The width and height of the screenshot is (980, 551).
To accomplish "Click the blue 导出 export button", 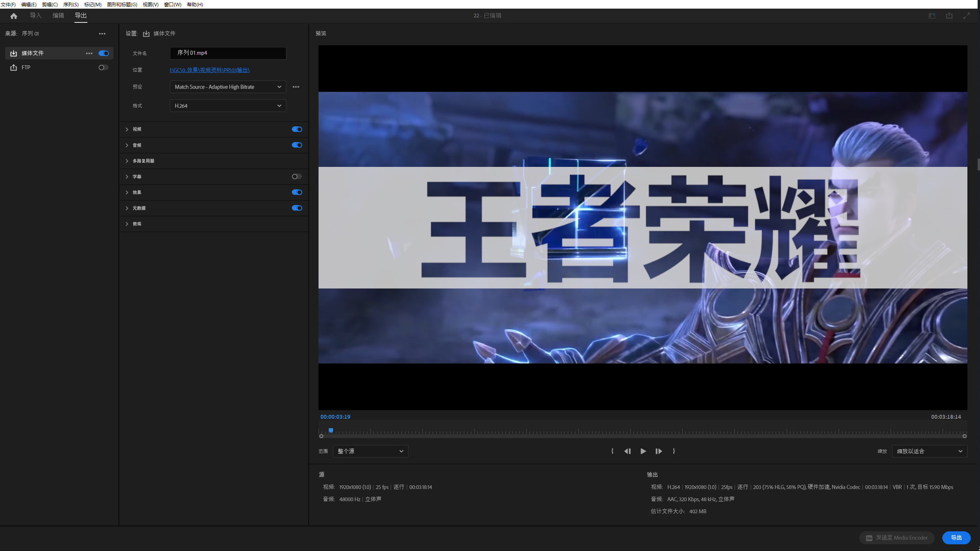I will tap(956, 538).
